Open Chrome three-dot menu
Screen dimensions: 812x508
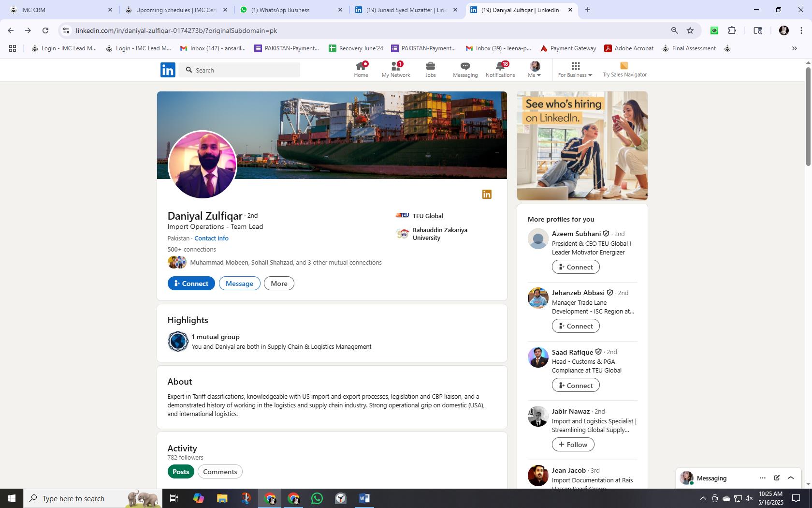click(x=801, y=30)
